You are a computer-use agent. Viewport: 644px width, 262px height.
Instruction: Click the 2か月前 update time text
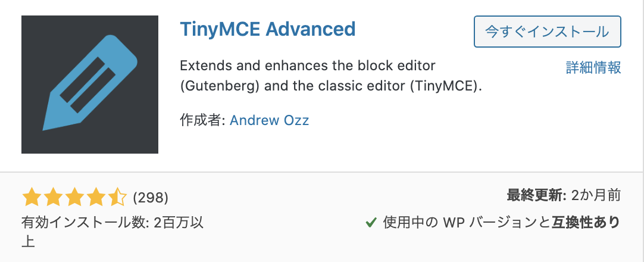(x=596, y=196)
